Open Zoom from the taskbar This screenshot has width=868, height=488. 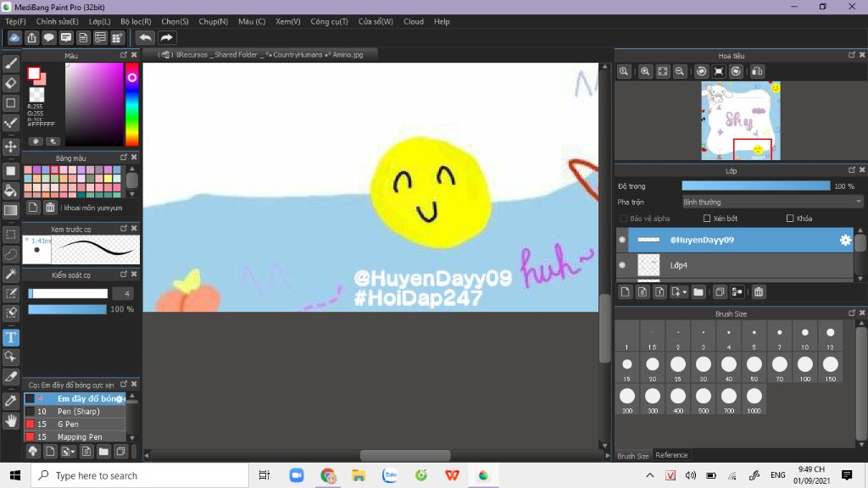click(296, 475)
